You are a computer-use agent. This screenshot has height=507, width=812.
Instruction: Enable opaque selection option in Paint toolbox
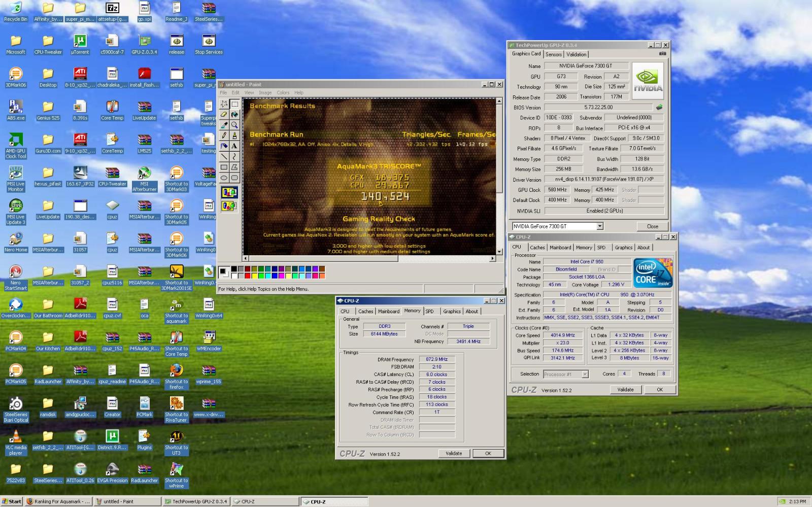[x=229, y=192]
